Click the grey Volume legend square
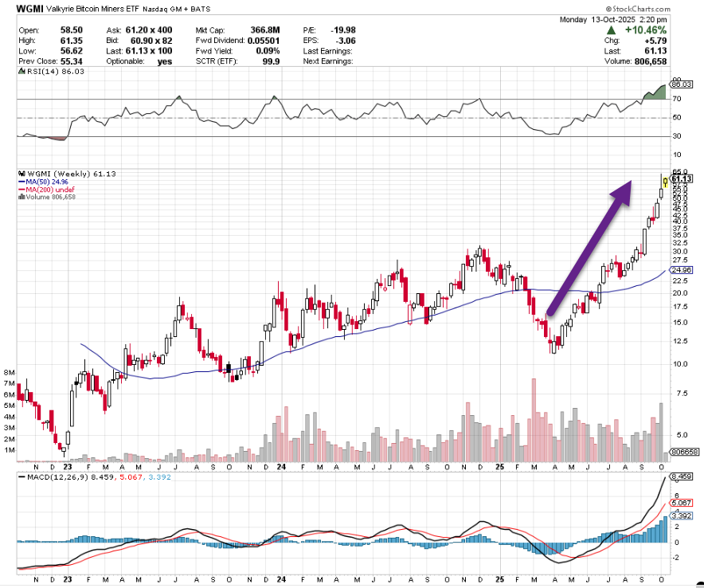 click(21, 197)
